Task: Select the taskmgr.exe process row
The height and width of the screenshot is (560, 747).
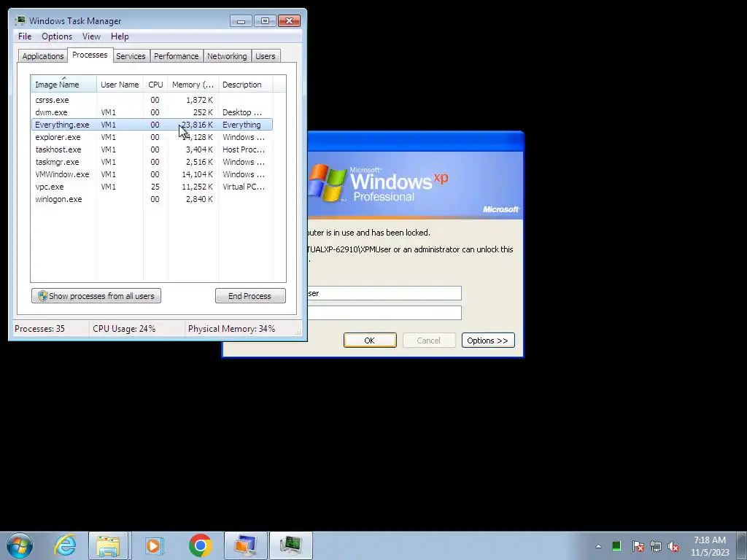Action: 152,162
